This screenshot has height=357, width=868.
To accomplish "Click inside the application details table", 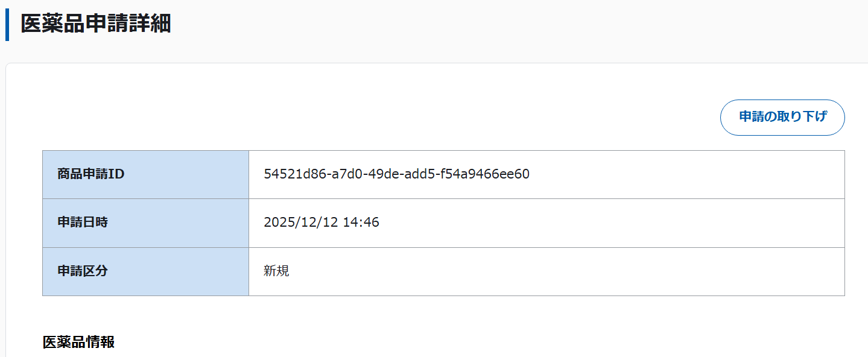I will [x=442, y=223].
